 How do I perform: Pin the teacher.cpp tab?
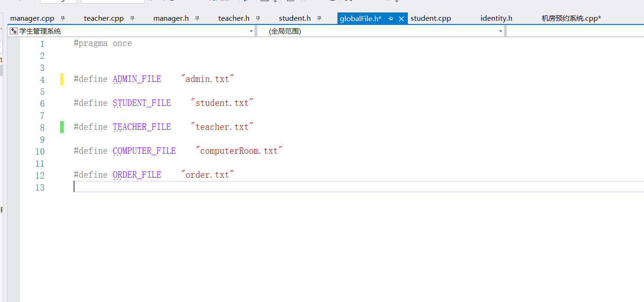point(132,18)
